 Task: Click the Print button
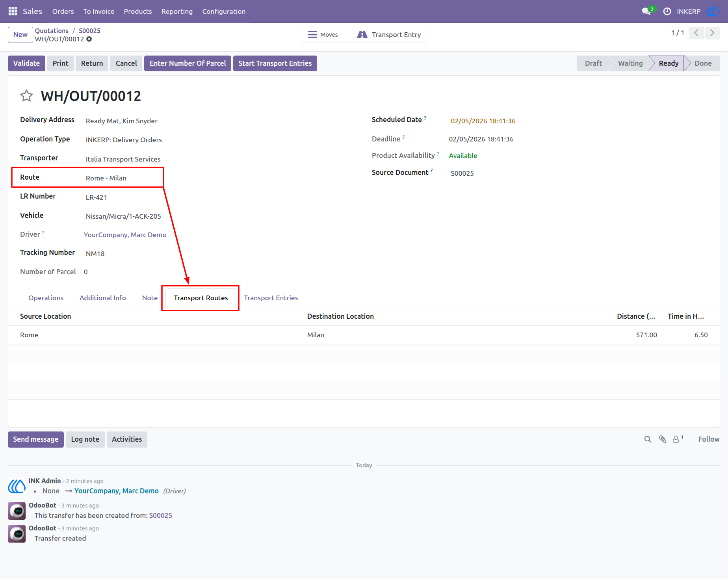[60, 63]
